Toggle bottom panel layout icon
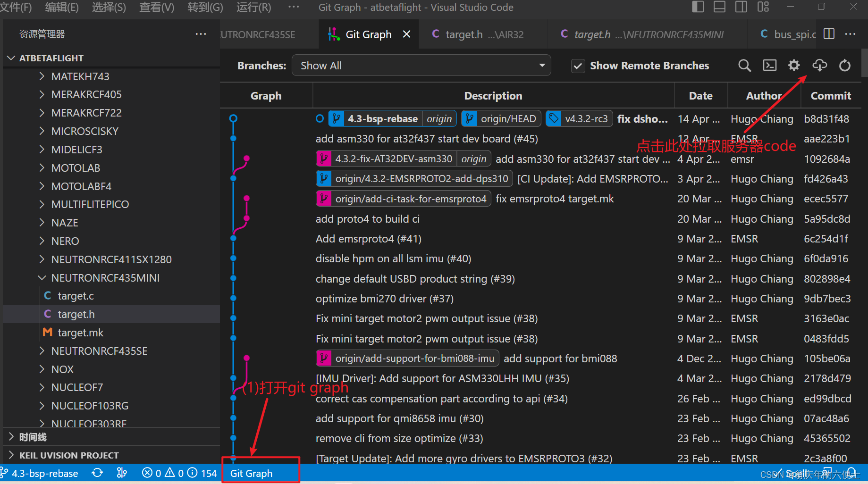The height and width of the screenshot is (484, 868). click(x=719, y=7)
